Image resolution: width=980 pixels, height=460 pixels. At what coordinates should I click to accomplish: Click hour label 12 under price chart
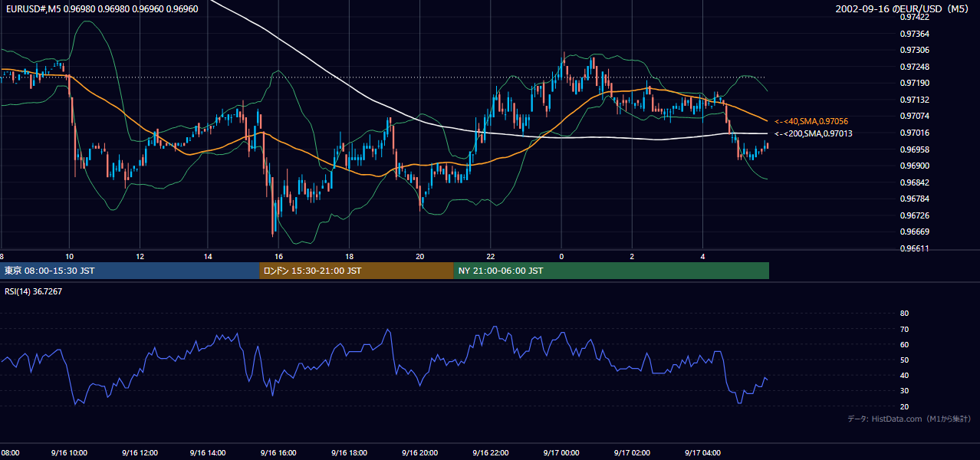pos(140,256)
